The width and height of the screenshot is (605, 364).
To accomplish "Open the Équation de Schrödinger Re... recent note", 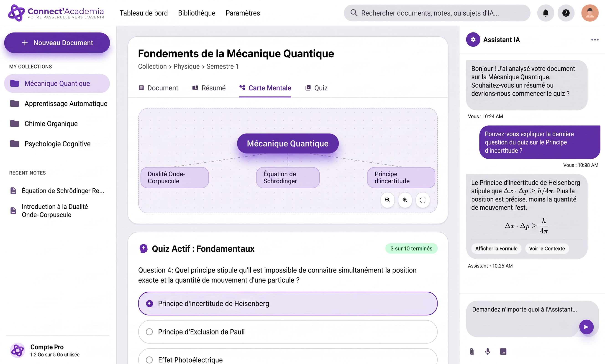I will pos(57,191).
